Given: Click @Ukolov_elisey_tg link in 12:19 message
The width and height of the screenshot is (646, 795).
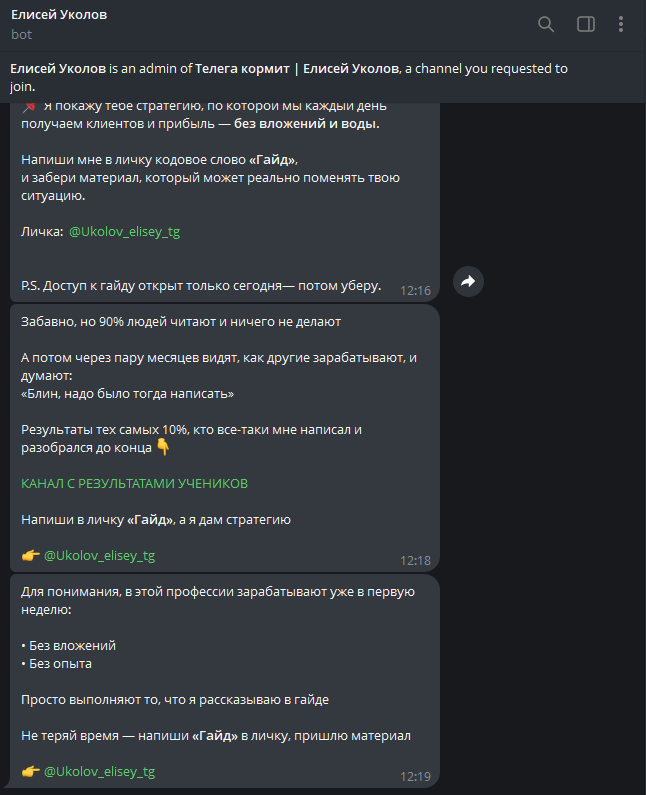Looking at the screenshot, I should pyautogui.click(x=99, y=771).
